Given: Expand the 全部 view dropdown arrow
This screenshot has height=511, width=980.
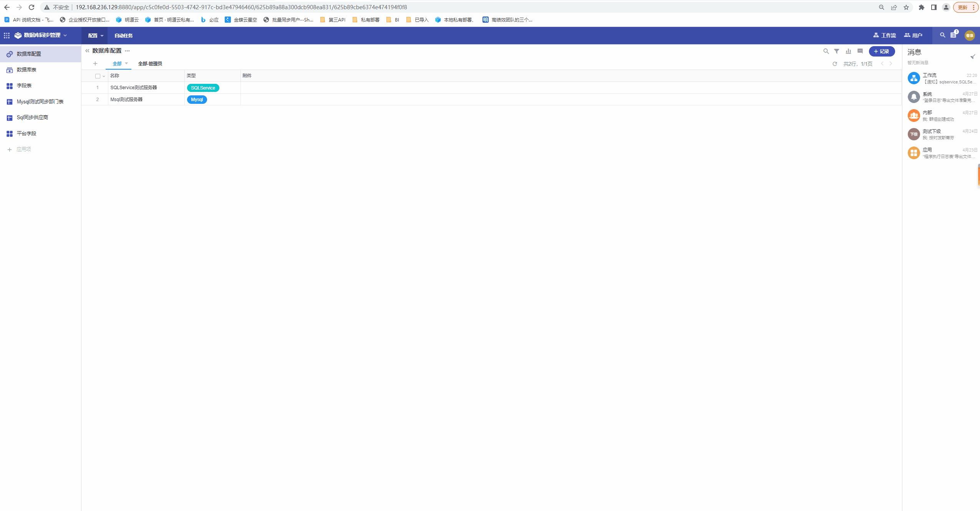Looking at the screenshot, I should 127,63.
